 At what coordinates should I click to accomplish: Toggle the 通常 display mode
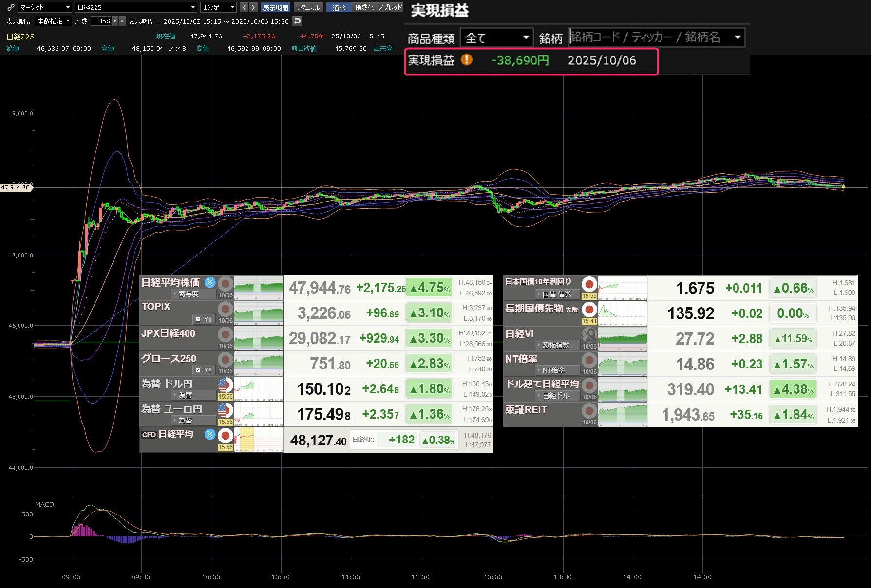coord(339,7)
